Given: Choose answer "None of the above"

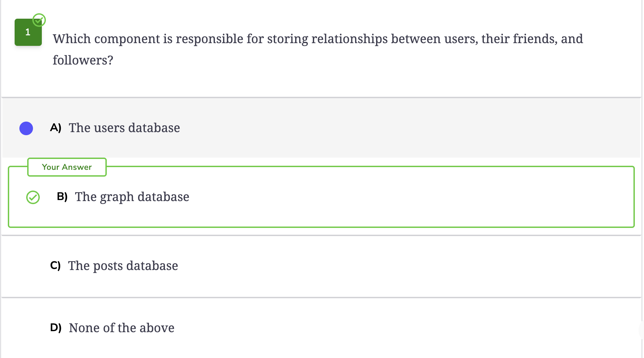Looking at the screenshot, I should 122,328.
